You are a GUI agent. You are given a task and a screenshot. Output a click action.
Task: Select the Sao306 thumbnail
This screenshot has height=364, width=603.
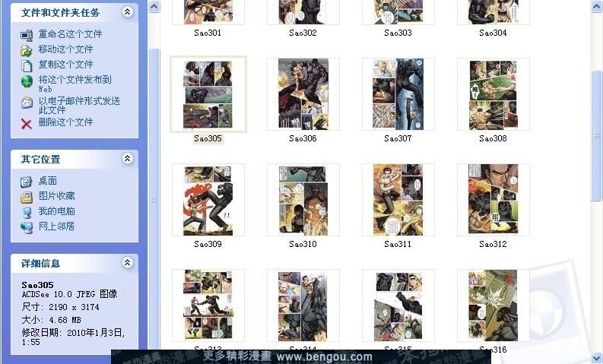[x=303, y=94]
